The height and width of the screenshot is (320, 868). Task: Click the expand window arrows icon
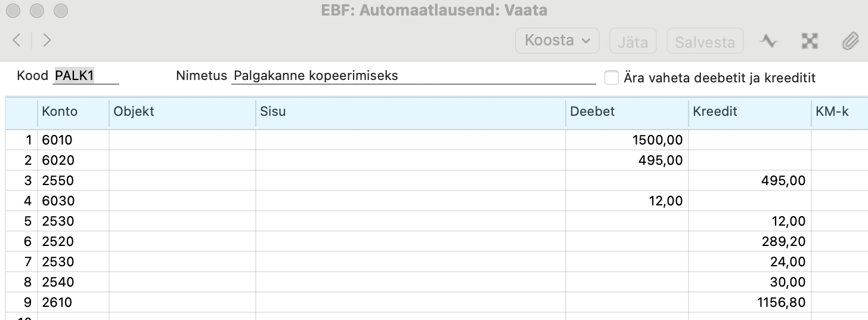tap(809, 41)
